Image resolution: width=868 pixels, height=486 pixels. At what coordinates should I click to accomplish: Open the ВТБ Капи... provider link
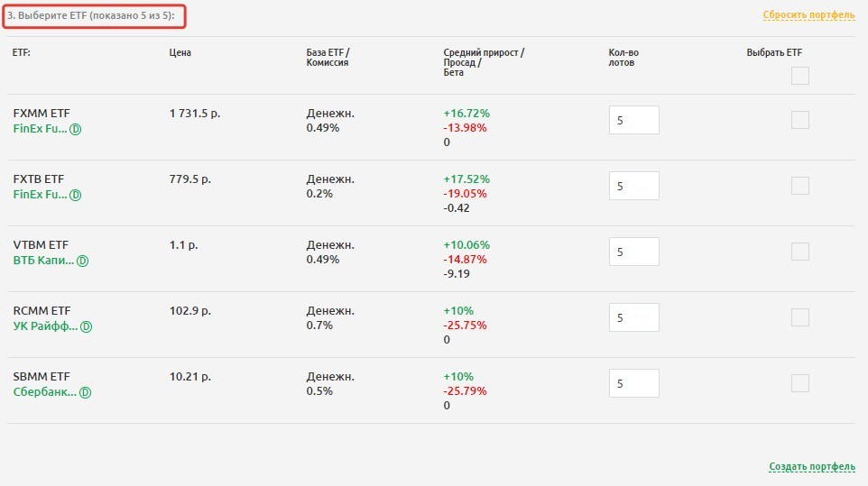pyautogui.click(x=42, y=261)
